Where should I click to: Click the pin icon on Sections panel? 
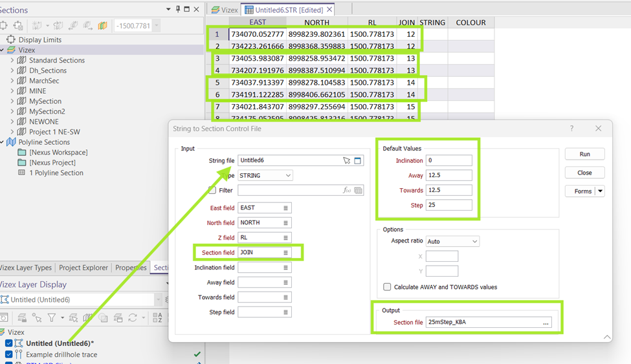[x=178, y=9]
